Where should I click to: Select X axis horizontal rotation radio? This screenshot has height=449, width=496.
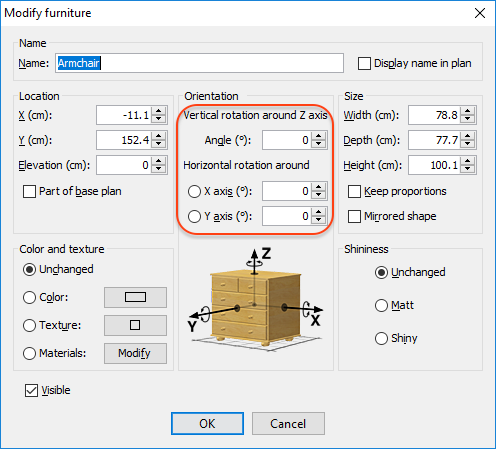194,191
